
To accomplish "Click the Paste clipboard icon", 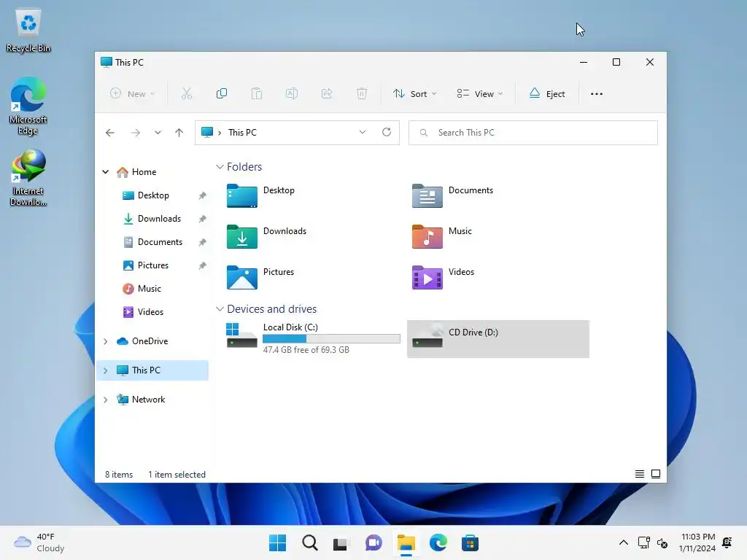I will [x=257, y=94].
